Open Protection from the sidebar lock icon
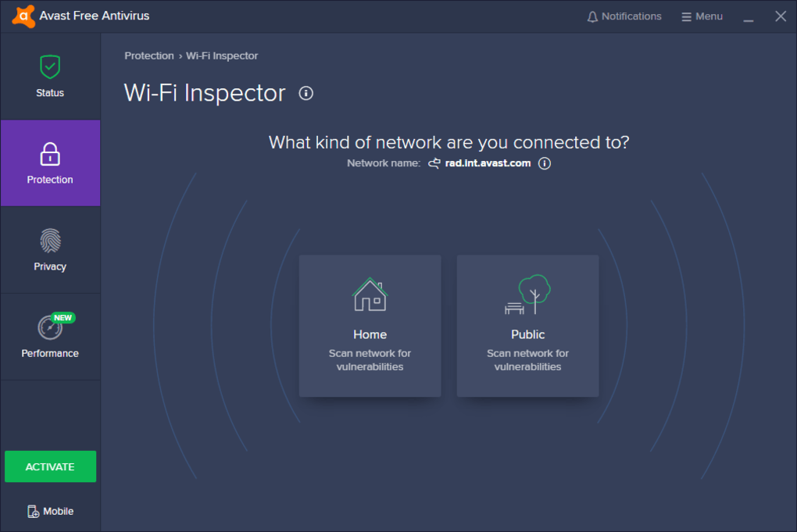The width and height of the screenshot is (797, 532). (49, 154)
